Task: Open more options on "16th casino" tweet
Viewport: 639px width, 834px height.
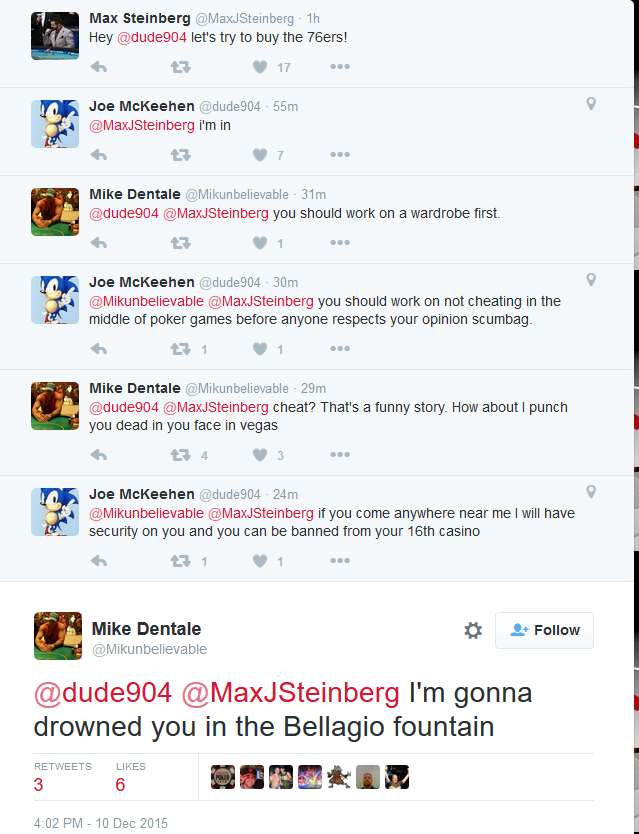Action: (340, 561)
